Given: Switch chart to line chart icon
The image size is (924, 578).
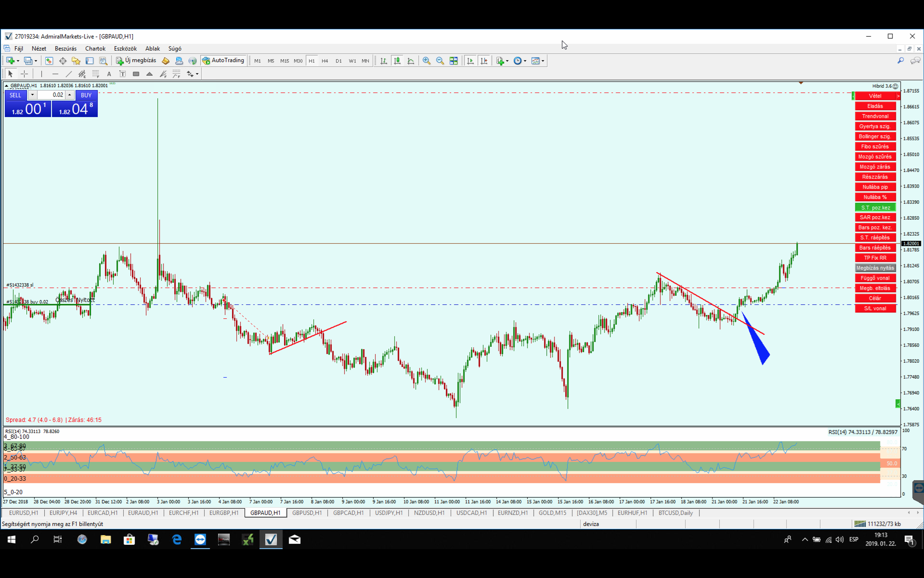Looking at the screenshot, I should pos(411,61).
